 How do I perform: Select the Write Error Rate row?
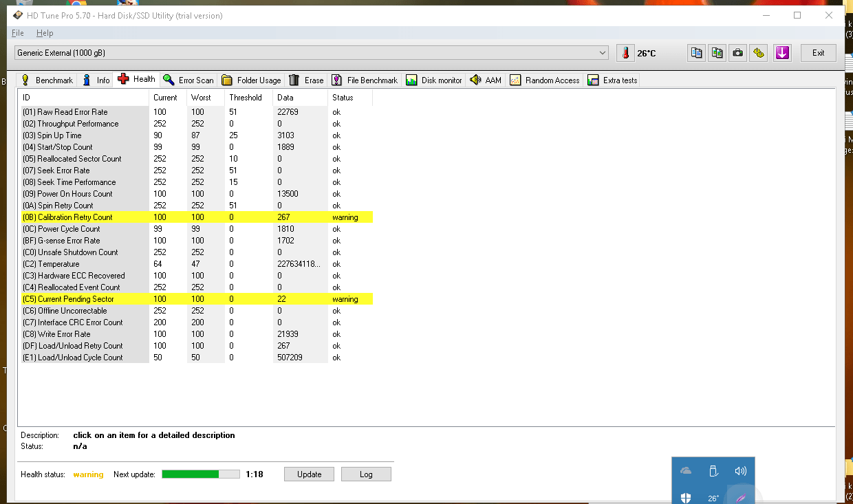click(x=197, y=334)
